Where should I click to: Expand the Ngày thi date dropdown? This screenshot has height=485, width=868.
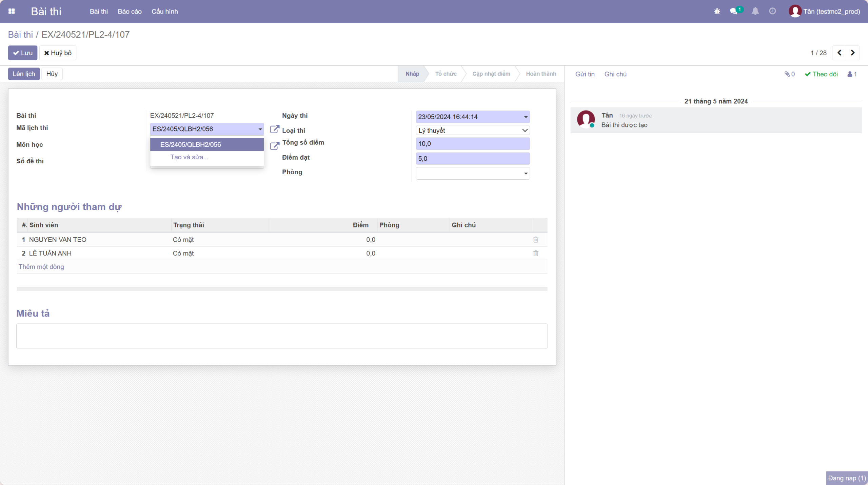tap(526, 117)
